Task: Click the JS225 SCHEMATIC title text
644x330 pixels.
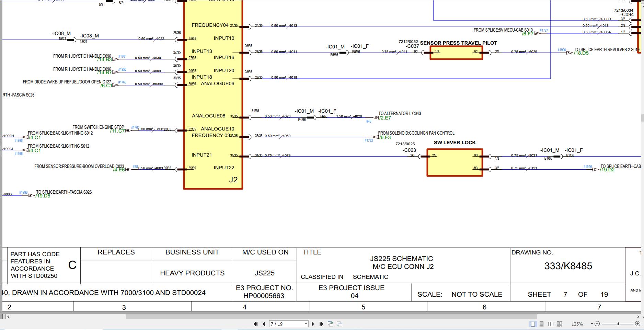Action: [402, 259]
